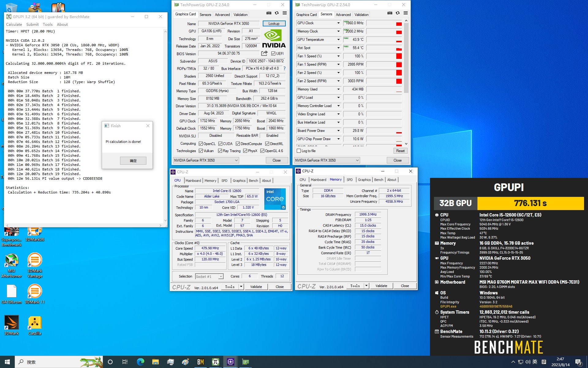
Task: Expand Hot Spot sensor dropdown
Action: click(338, 48)
